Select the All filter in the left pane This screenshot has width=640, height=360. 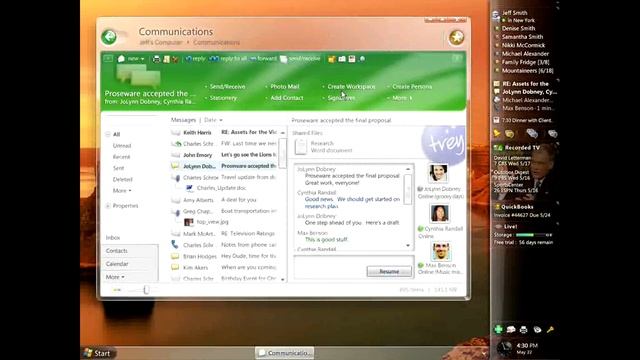coord(116,134)
